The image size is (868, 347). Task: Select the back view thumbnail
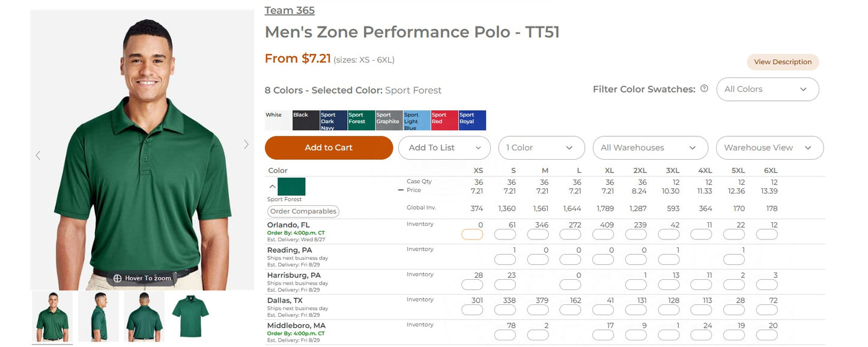pyautogui.click(x=144, y=316)
